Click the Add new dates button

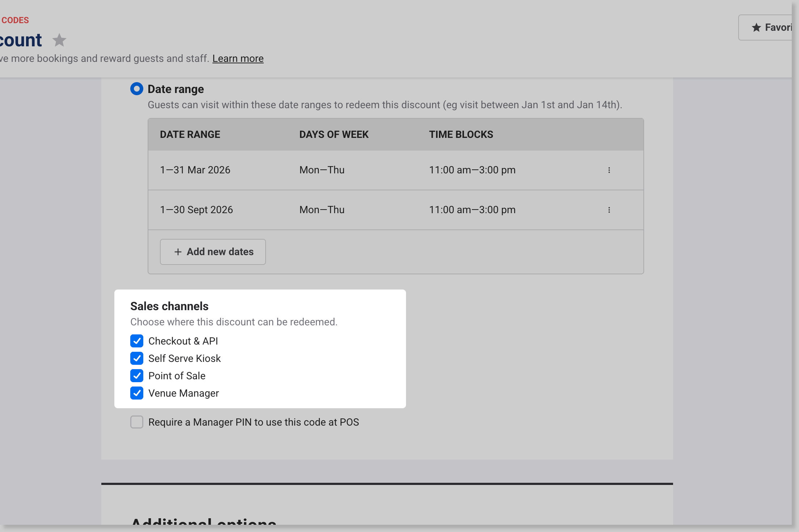click(x=213, y=252)
